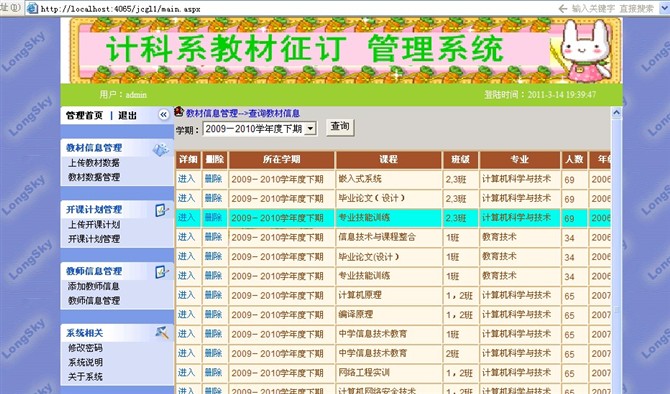Open 教材数据管理 in sidebar

click(x=94, y=177)
